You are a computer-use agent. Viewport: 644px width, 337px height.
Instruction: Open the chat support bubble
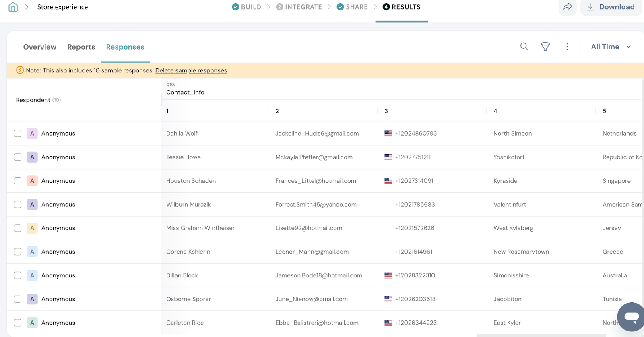point(632,316)
